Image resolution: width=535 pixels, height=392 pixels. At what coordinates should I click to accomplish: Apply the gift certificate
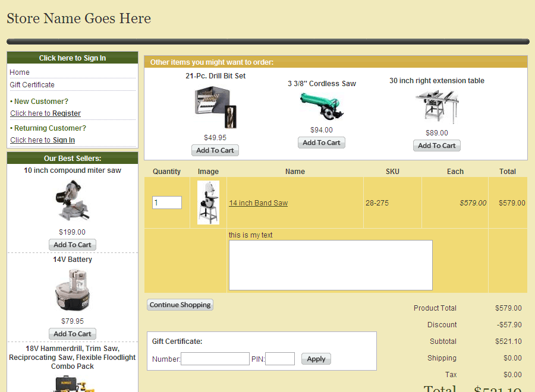(x=316, y=359)
